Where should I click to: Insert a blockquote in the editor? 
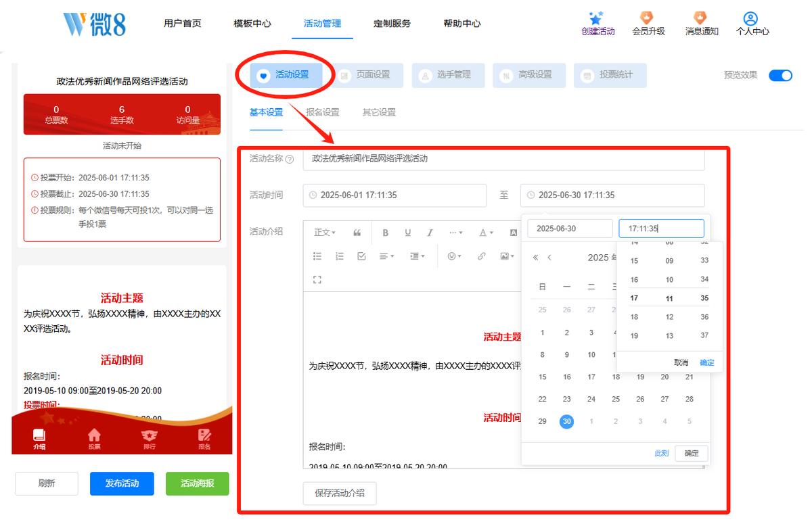357,233
